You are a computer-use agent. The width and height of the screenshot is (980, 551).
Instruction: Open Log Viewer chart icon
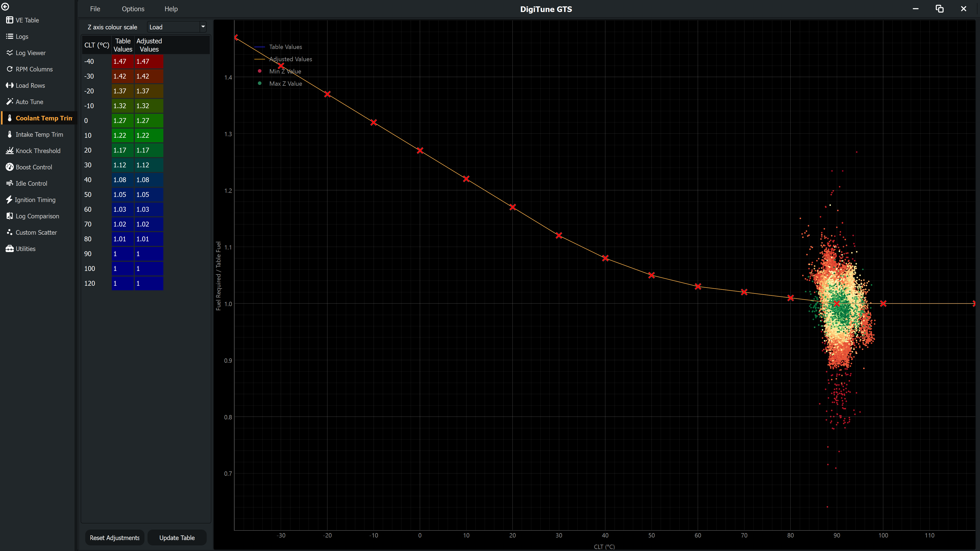[9, 53]
